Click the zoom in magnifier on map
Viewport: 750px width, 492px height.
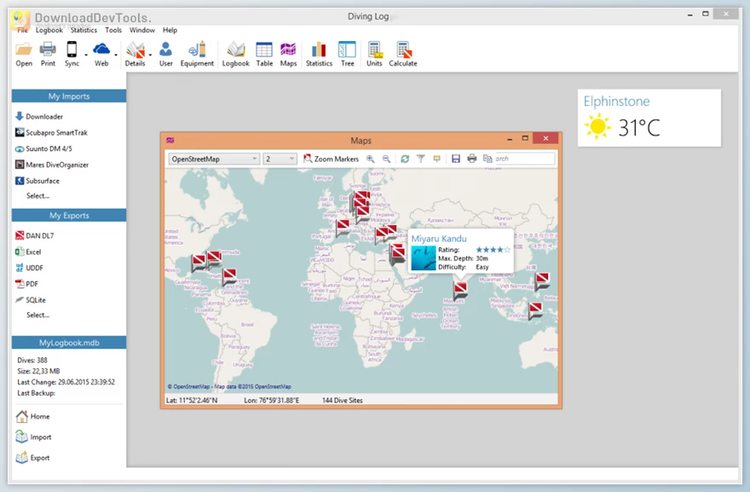click(371, 159)
